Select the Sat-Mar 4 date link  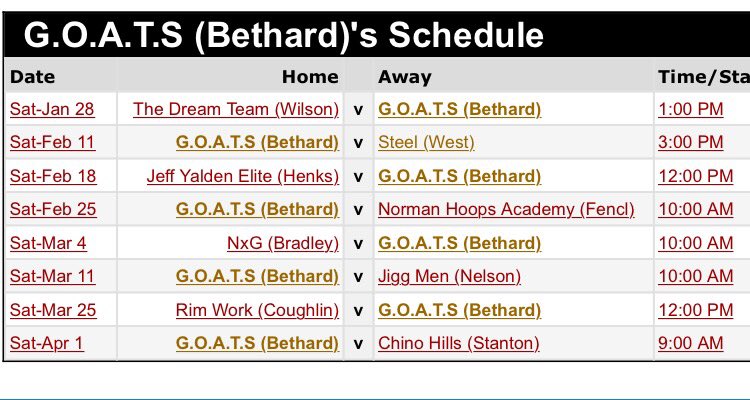tap(48, 243)
